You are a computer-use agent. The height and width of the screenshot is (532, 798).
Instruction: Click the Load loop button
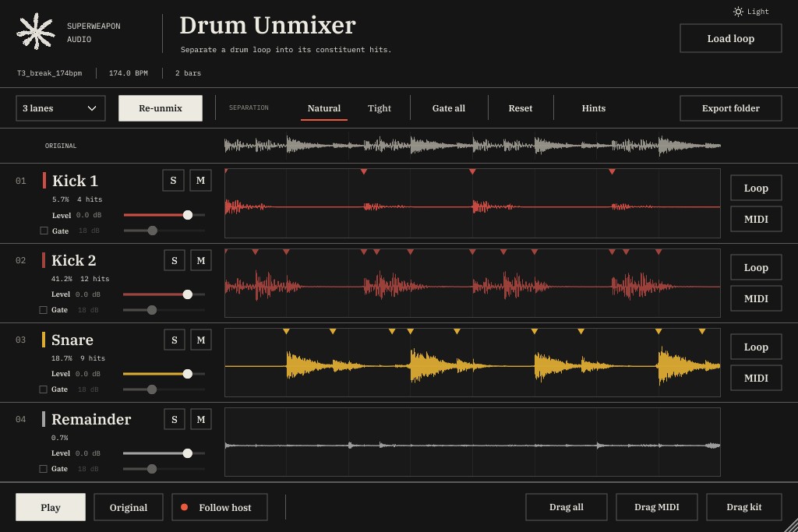pyautogui.click(x=731, y=38)
